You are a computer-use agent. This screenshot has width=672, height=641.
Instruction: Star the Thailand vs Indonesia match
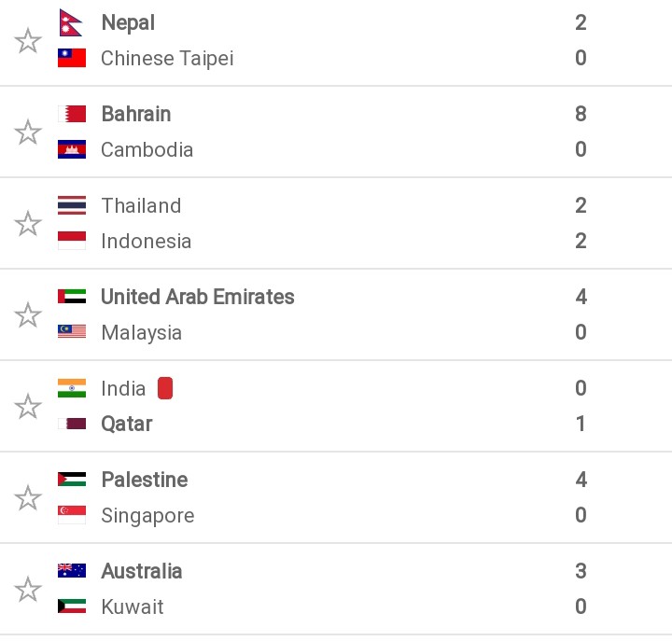point(28,223)
